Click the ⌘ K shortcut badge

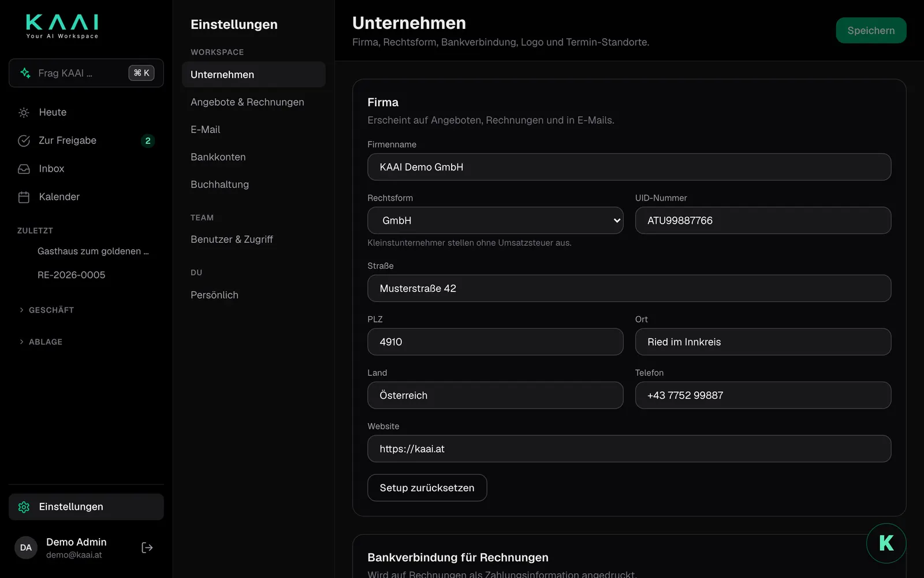[x=141, y=73]
